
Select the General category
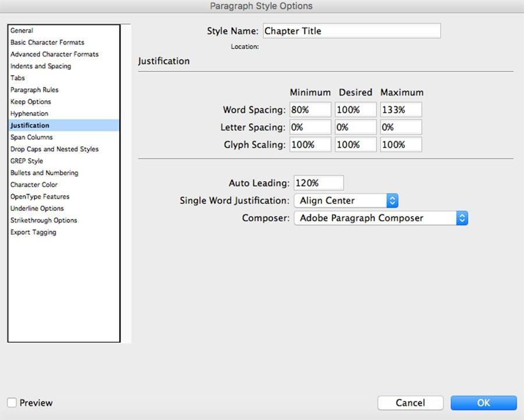[x=21, y=30]
